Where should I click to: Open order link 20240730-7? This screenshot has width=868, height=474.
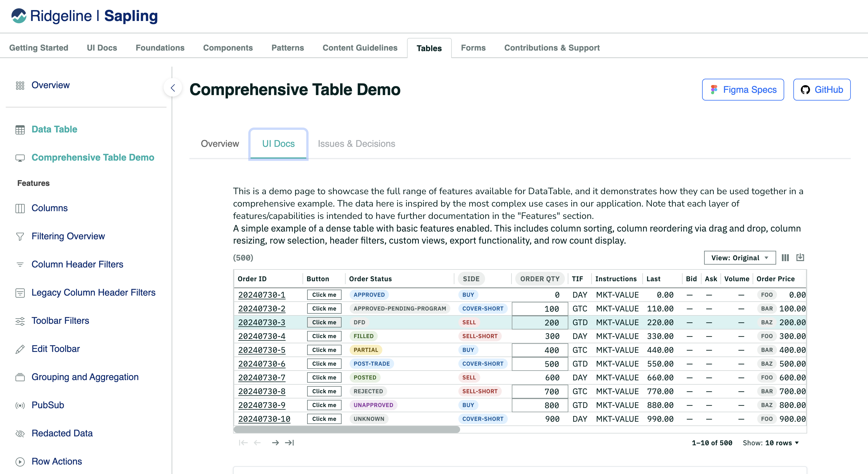tap(261, 377)
